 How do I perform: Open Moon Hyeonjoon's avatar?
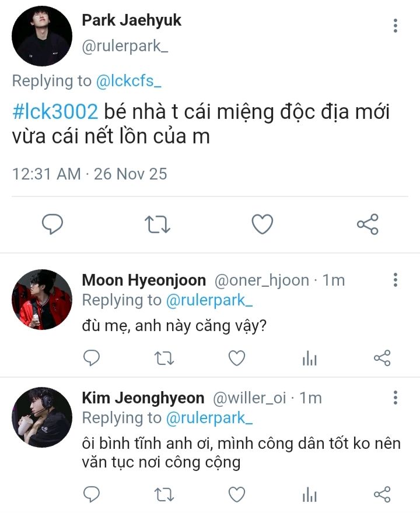coord(42,300)
